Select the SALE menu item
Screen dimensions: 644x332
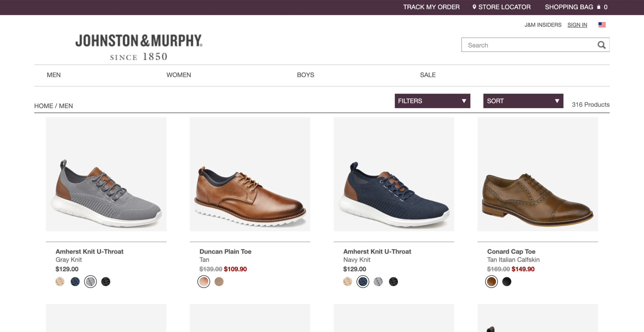coord(428,75)
